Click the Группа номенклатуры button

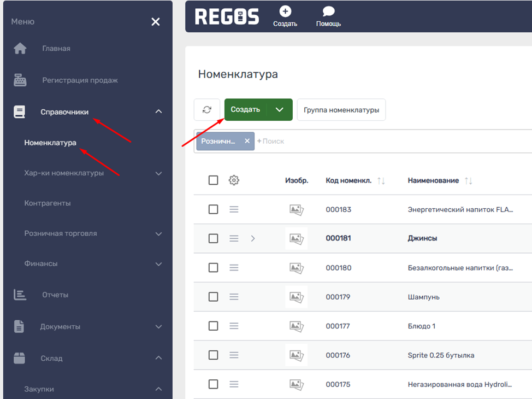click(x=341, y=110)
